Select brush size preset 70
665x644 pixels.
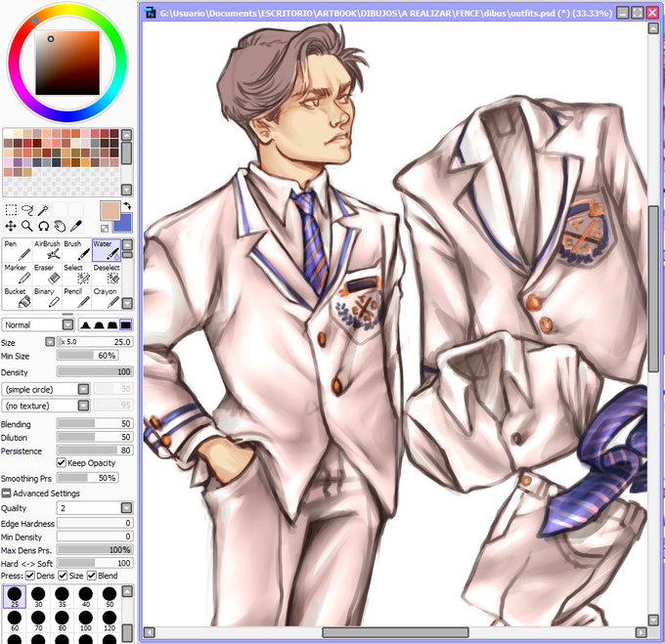[38, 621]
